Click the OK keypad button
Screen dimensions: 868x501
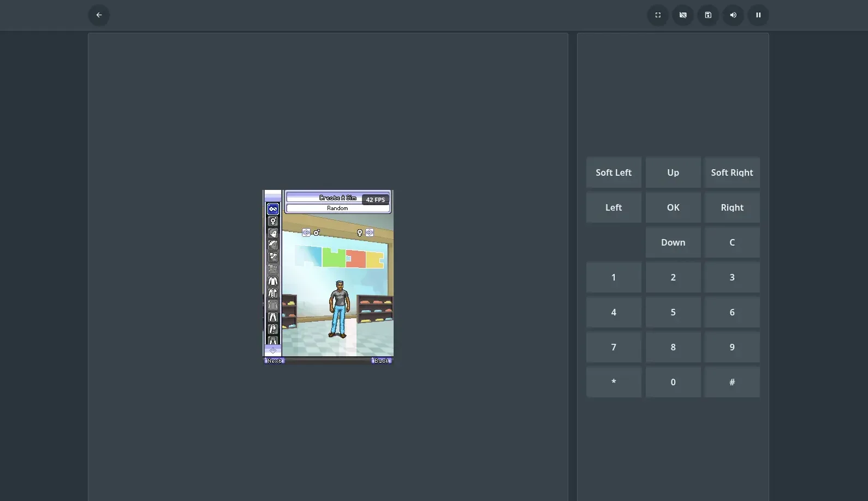[673, 207]
